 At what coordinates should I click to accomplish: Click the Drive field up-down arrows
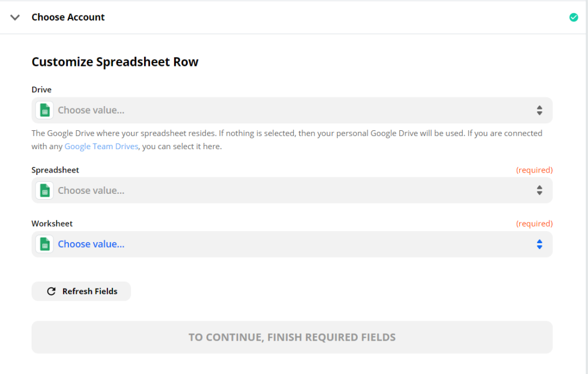(x=539, y=110)
